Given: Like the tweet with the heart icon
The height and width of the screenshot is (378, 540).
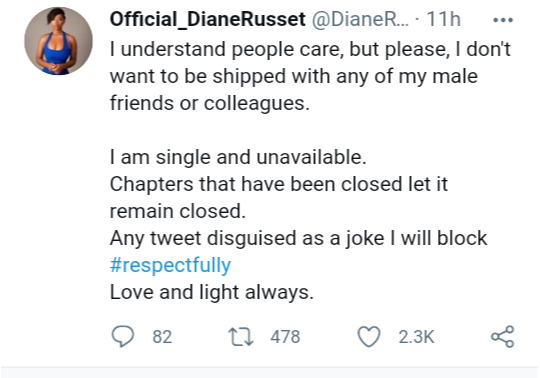Looking at the screenshot, I should 369,336.
